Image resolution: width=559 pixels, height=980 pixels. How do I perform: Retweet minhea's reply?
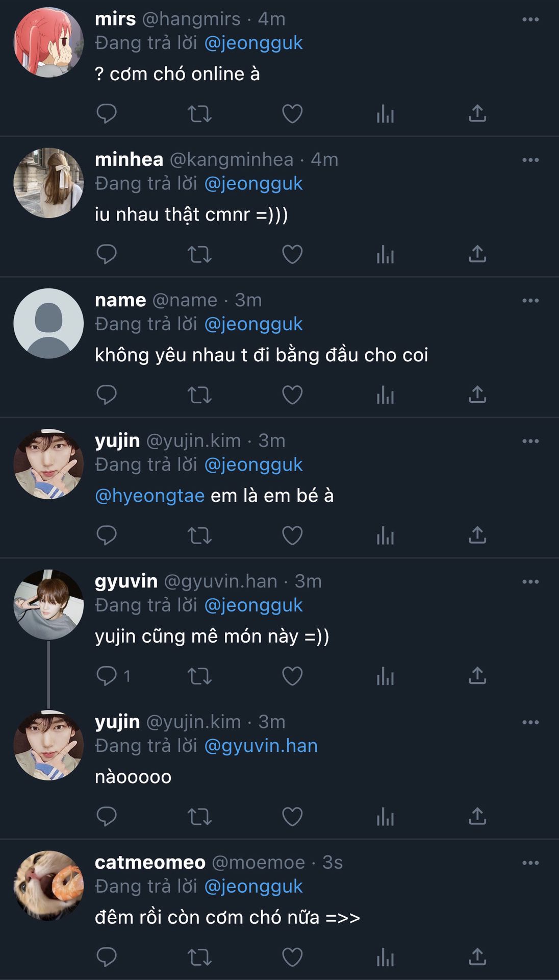pos(199,254)
